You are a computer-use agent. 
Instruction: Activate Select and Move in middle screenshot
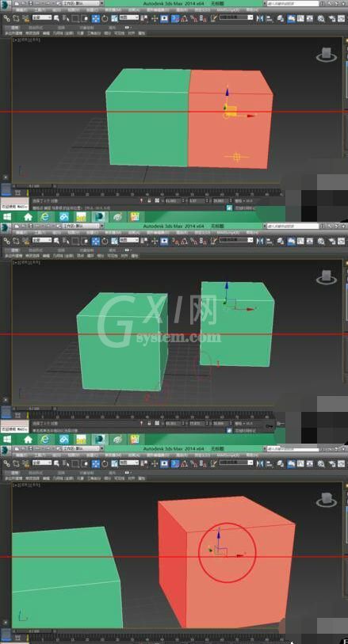click(x=95, y=241)
